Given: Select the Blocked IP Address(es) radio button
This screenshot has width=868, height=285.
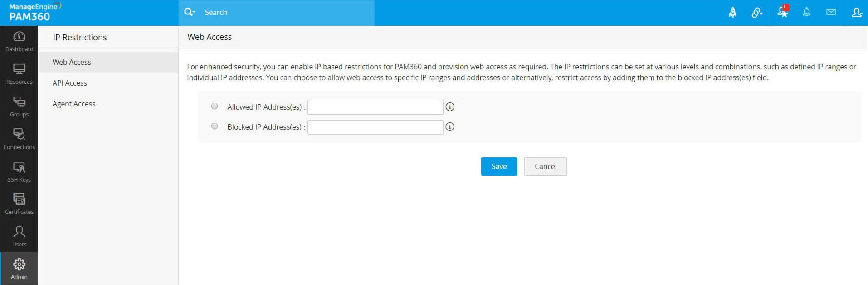Looking at the screenshot, I should 215,126.
